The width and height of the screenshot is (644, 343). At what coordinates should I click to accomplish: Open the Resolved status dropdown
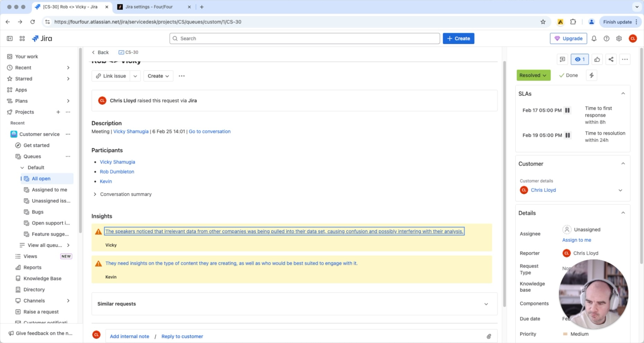click(533, 75)
